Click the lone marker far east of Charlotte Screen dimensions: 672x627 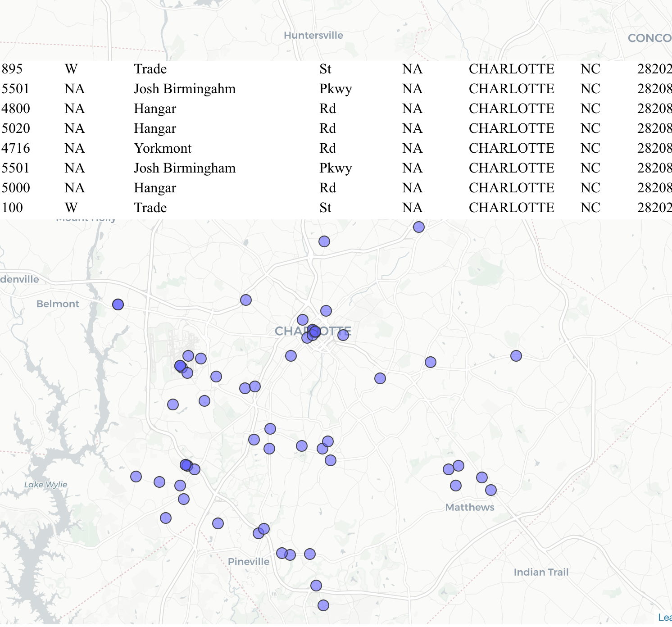[x=516, y=356]
